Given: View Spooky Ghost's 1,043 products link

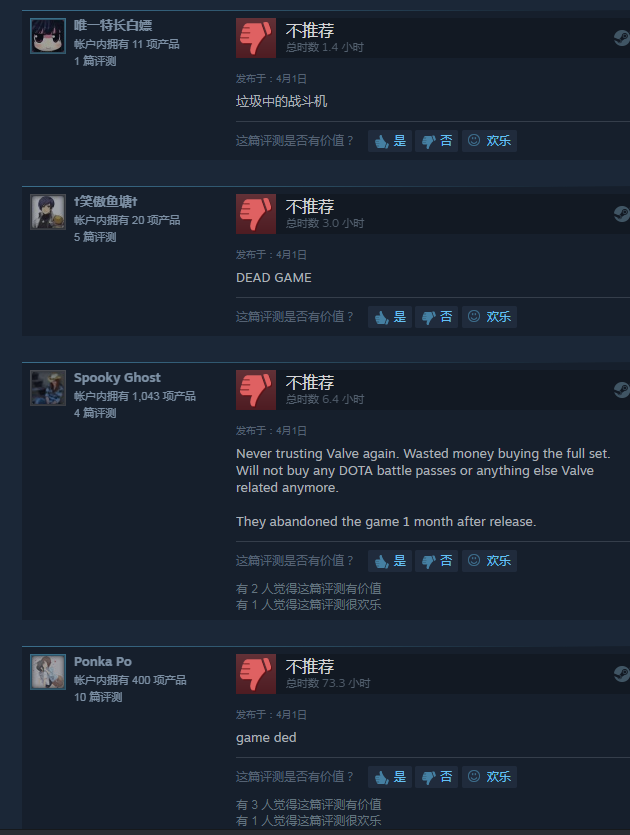Looking at the screenshot, I should point(135,396).
